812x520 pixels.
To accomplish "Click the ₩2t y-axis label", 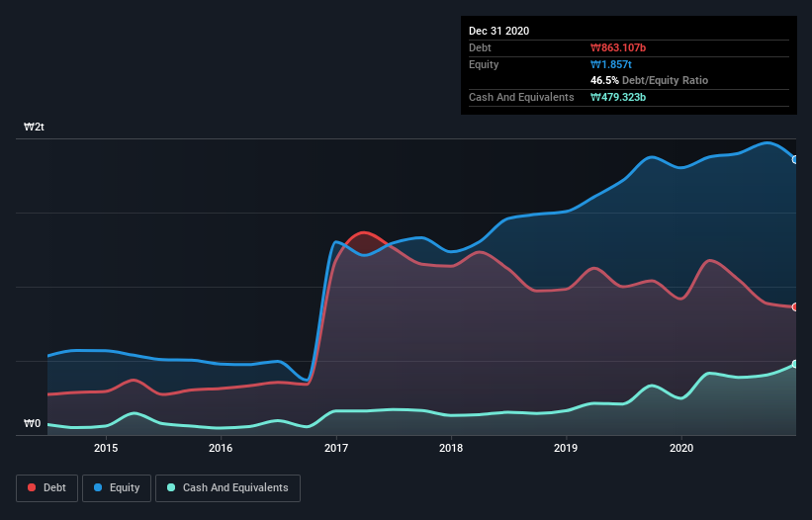I will [x=34, y=127].
